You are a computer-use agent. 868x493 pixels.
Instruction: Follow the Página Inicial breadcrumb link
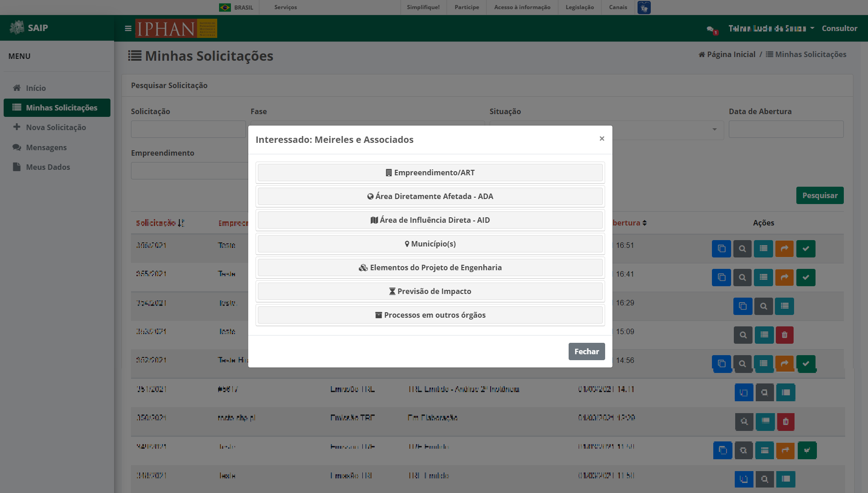point(727,54)
